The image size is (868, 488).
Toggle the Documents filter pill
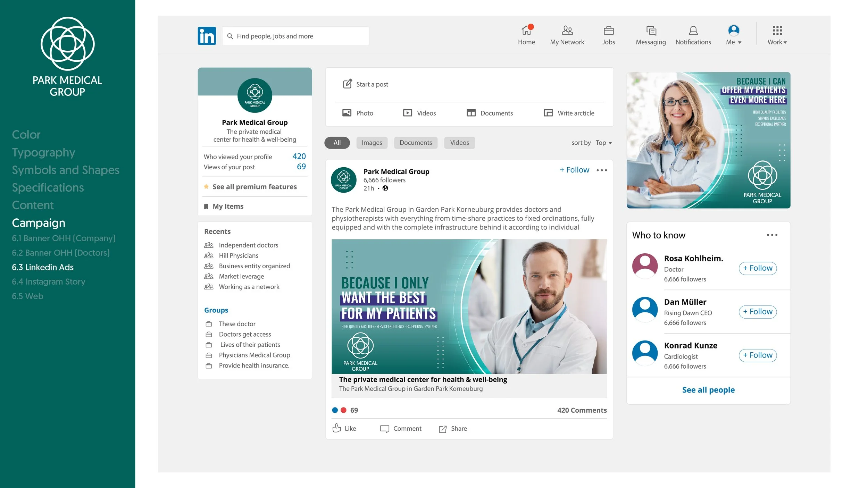416,143
